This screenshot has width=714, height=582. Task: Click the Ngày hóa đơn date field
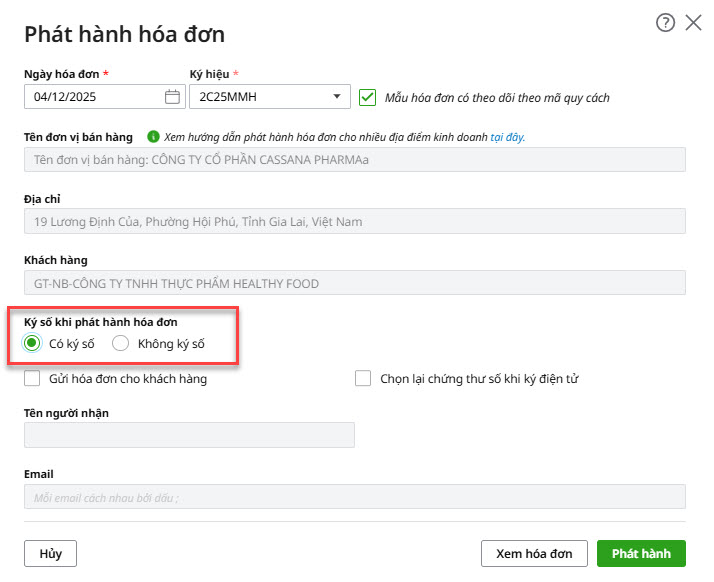95,97
